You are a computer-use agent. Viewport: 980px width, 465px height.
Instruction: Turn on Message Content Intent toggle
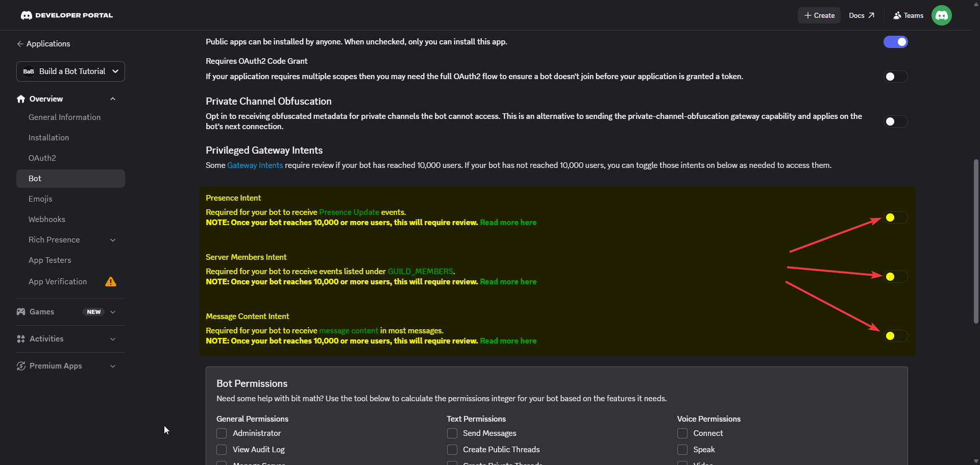pos(895,336)
